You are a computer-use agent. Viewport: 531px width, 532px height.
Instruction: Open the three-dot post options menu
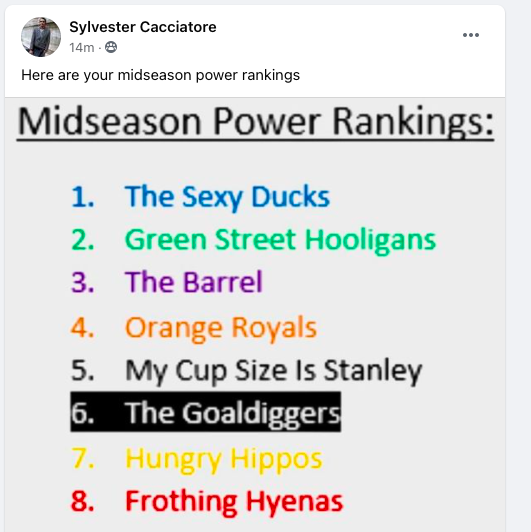(x=471, y=35)
